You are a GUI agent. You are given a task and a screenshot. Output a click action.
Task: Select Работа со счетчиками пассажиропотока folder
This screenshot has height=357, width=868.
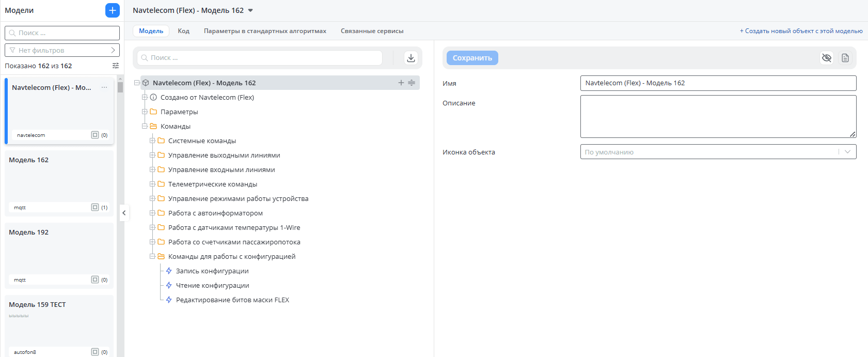click(x=234, y=242)
